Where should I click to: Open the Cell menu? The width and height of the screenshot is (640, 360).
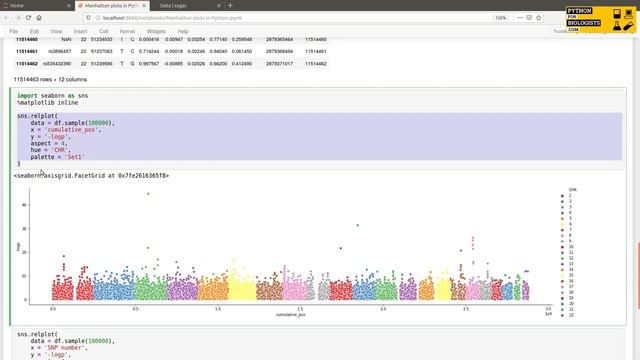point(103,31)
